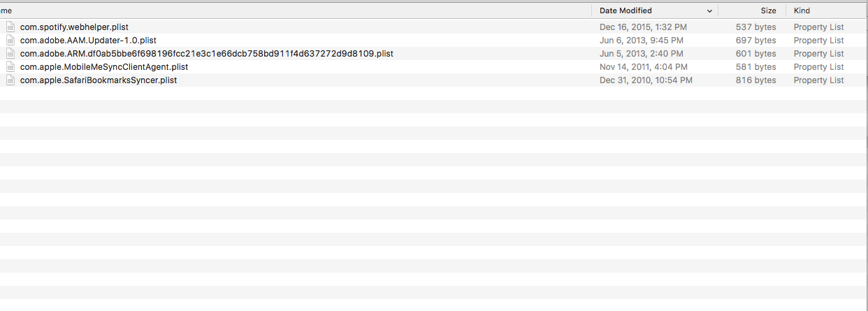Viewport: 868px width, 311px height.
Task: Click the com.adobe.AAM.Updater-1.0.plist file icon
Action: click(x=10, y=40)
